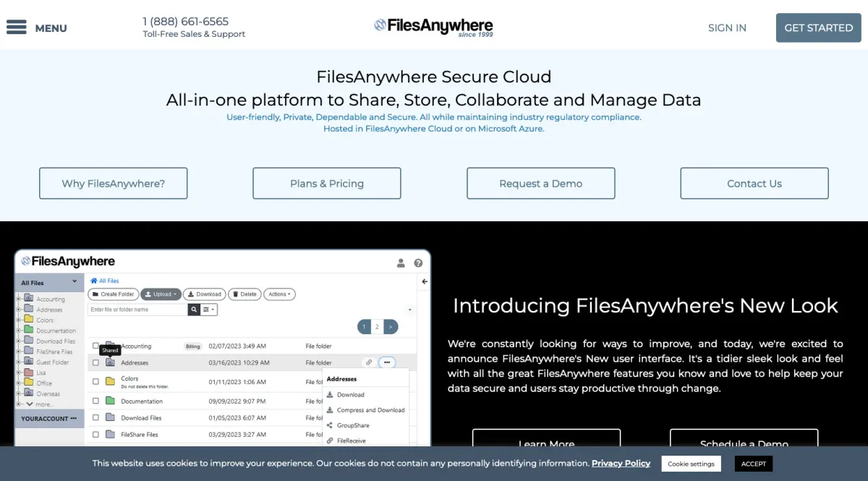
Task: Click the toll-free phone number 1 (888) 661-6565
Action: click(x=186, y=22)
